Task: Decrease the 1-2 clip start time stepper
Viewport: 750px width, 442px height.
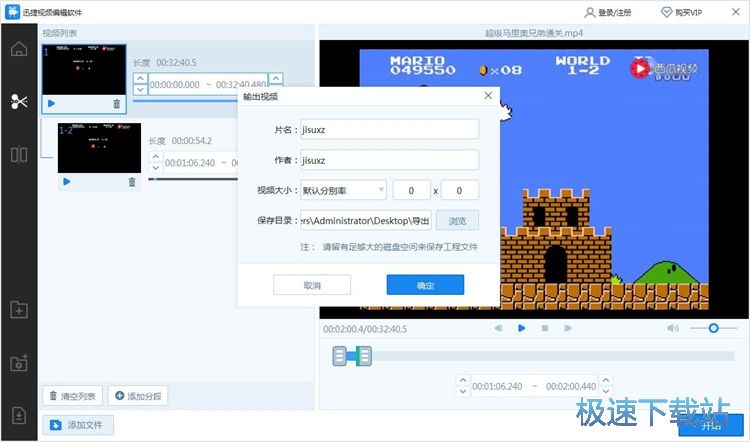Action: 155,168
